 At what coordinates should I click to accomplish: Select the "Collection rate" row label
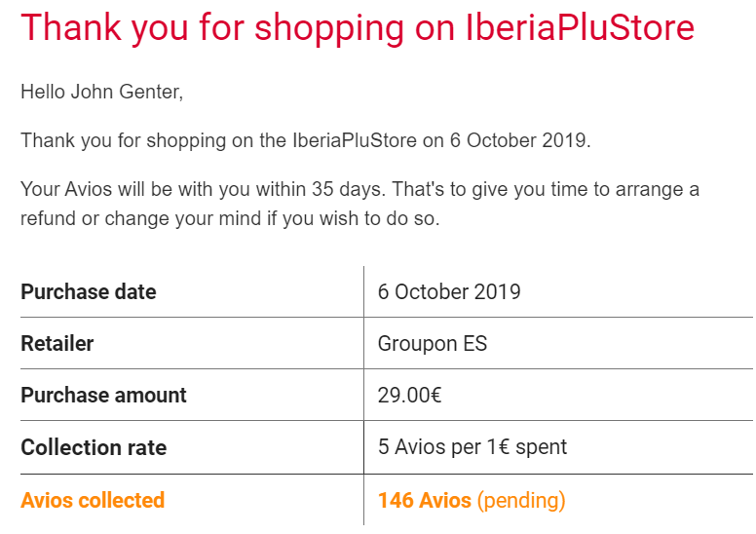pos(94,447)
